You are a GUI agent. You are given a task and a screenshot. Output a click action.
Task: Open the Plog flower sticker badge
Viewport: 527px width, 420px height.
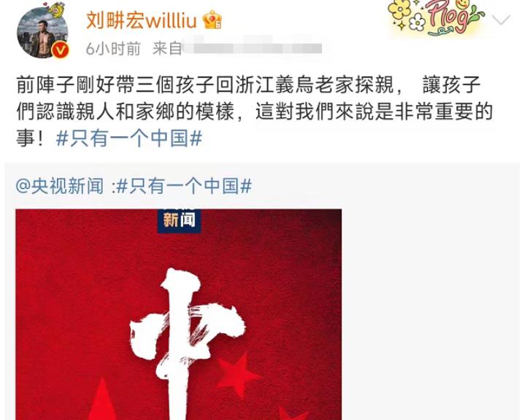(x=436, y=17)
